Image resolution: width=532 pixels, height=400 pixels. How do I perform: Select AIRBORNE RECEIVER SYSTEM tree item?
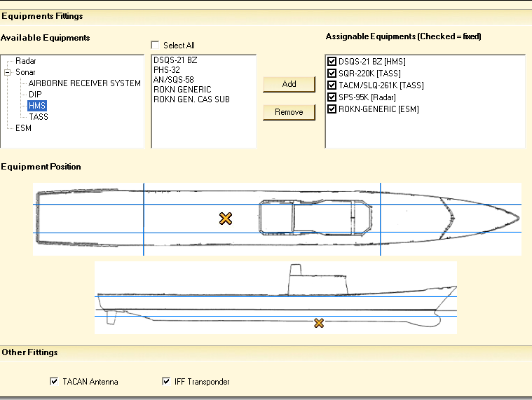pos(84,83)
